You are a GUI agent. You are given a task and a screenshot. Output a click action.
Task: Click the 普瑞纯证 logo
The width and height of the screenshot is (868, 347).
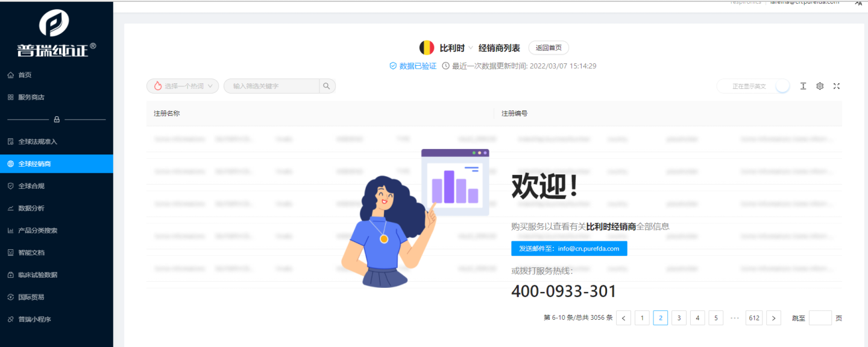click(x=56, y=33)
